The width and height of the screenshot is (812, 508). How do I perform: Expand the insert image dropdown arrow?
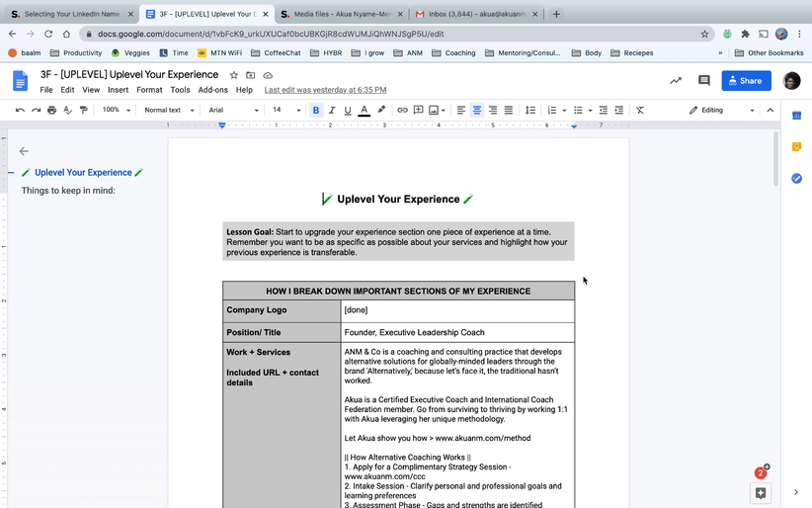click(x=444, y=111)
